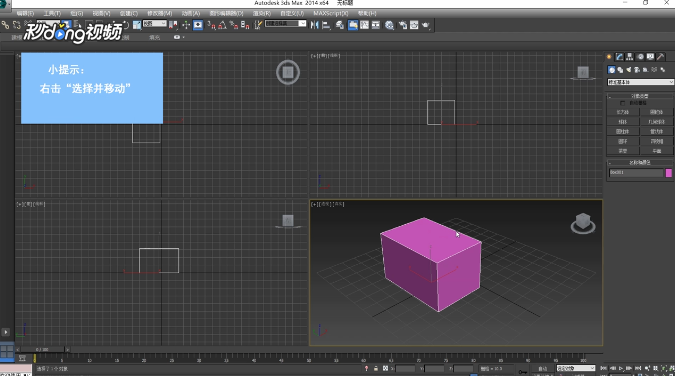Click the Teapot (茶壶) primitive button

tap(623, 151)
